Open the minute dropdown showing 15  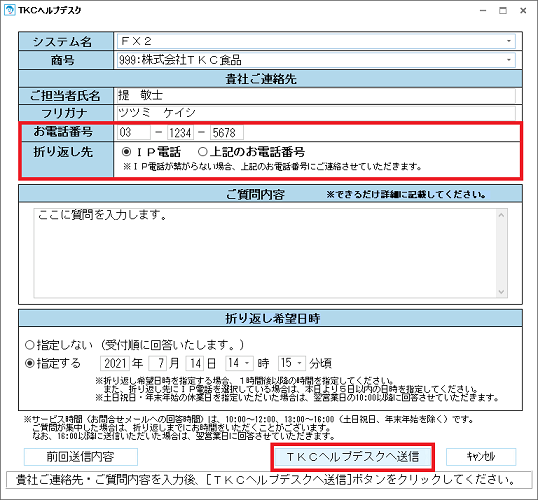[292, 363]
